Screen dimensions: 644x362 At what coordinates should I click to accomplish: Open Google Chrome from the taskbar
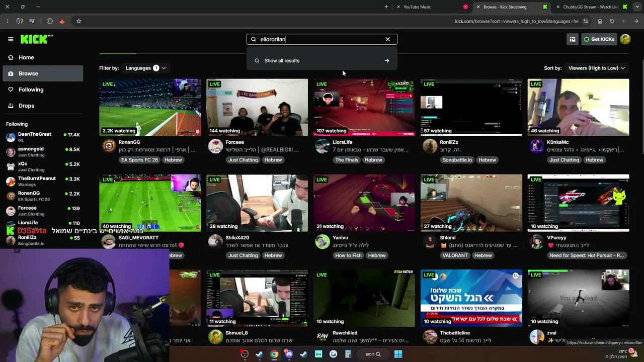point(274,354)
